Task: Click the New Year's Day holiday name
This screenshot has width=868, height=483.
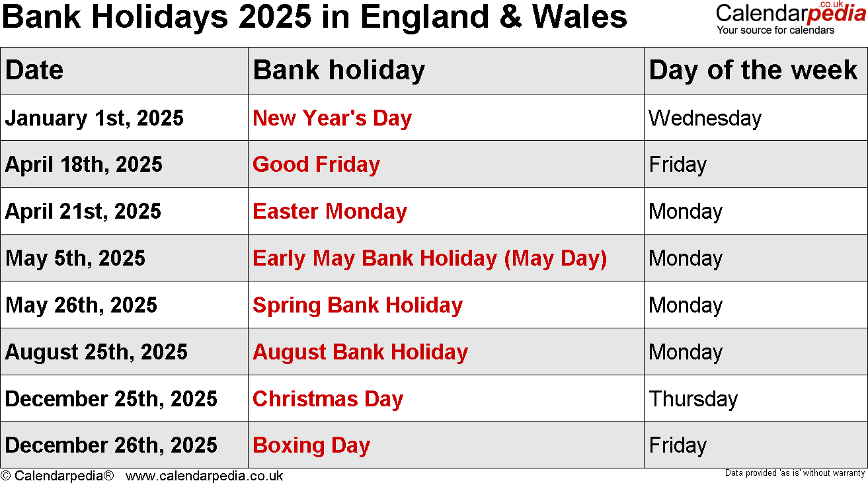Action: click(332, 118)
